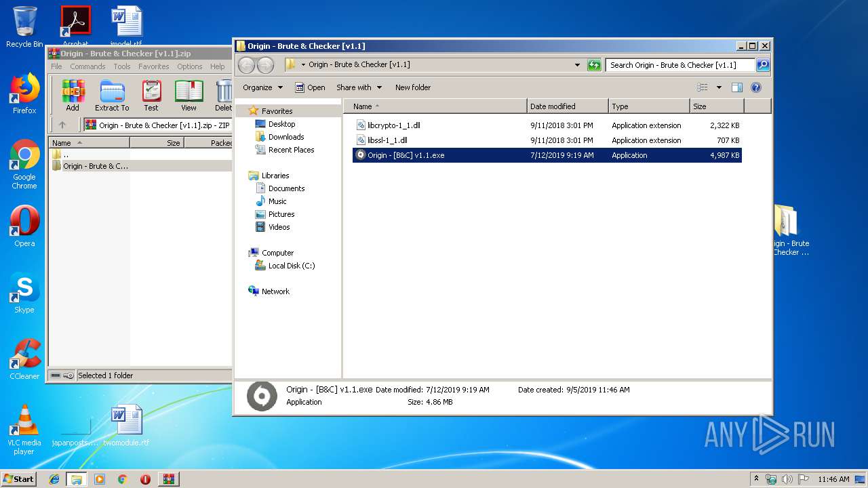
Task: Click Opera icon on taskbar
Action: point(145,479)
